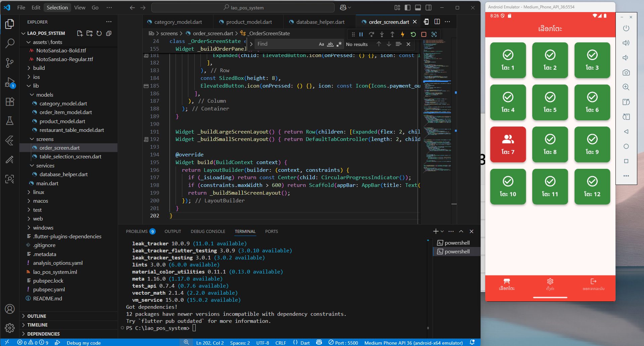Open the Extensions view

pos(10,102)
